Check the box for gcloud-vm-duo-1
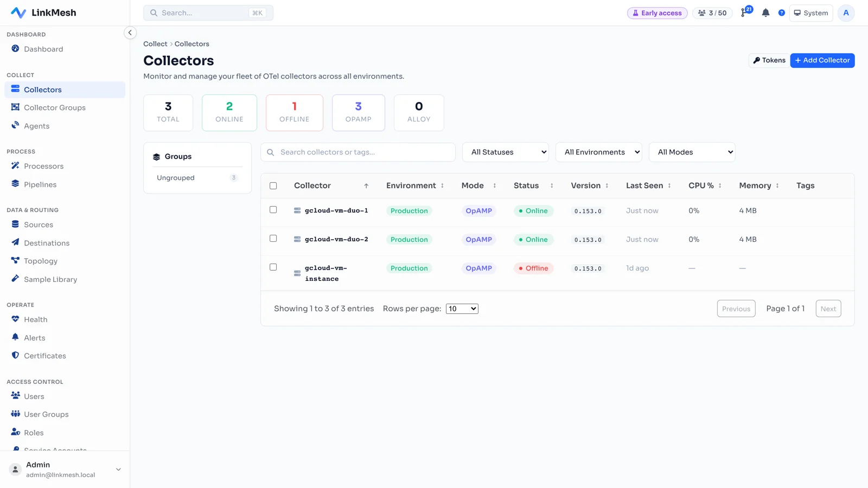Image resolution: width=868 pixels, height=488 pixels. tap(273, 210)
